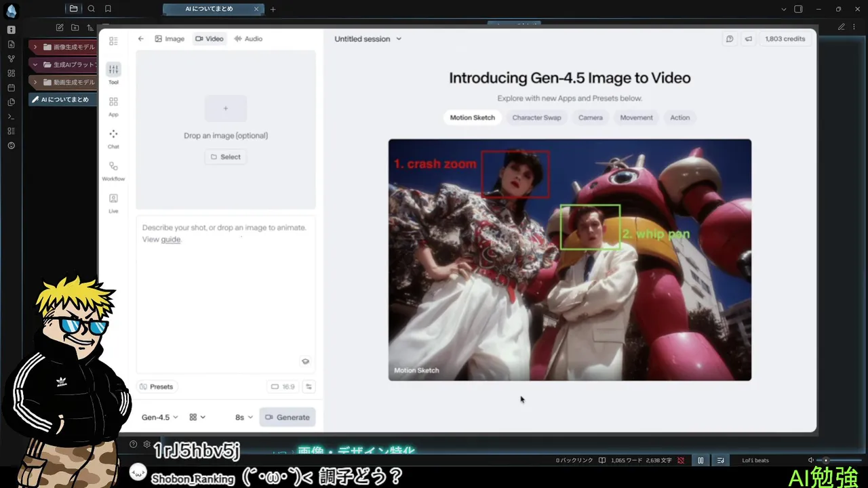Click the 1,803 credits badge

785,39
